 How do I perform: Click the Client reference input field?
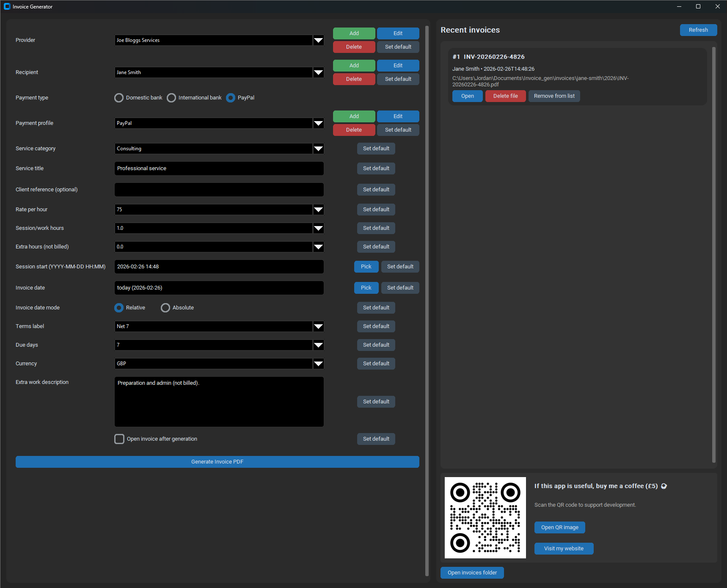pos(219,190)
